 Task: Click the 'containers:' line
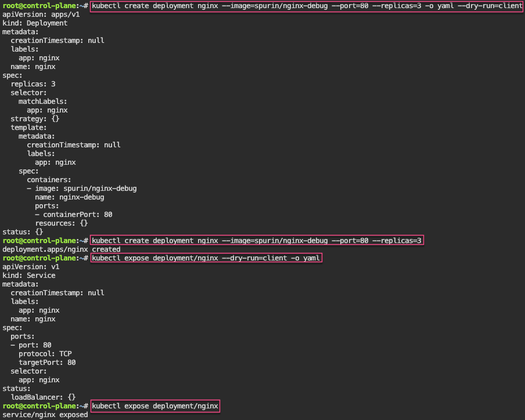(x=49, y=180)
